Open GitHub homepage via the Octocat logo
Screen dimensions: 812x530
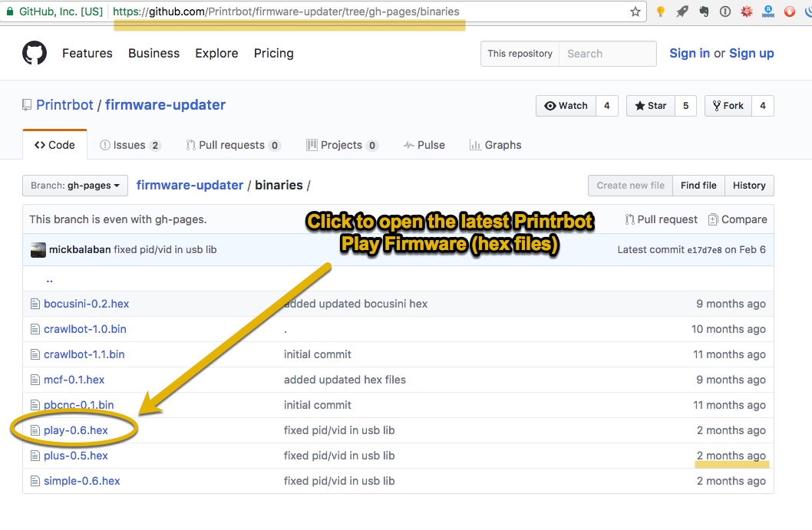[x=34, y=53]
